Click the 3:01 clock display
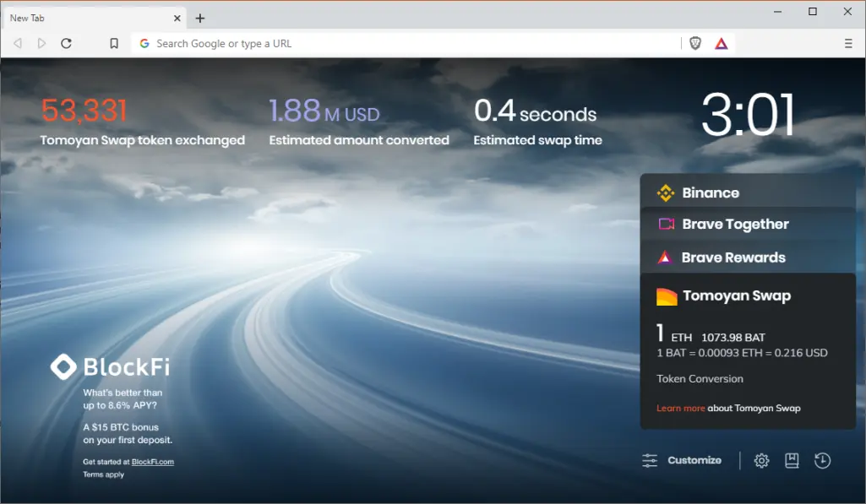This screenshot has height=504, width=866. click(749, 115)
